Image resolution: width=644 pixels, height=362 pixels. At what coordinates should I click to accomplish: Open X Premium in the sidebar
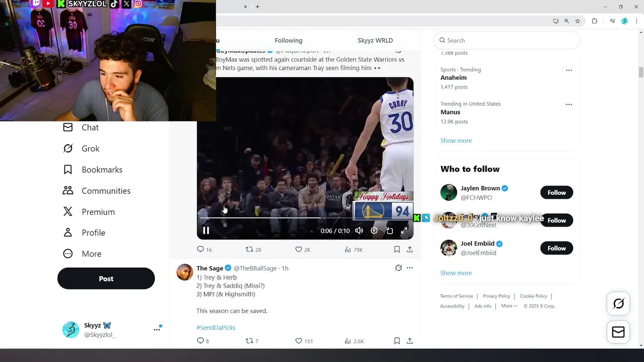pyautogui.click(x=89, y=212)
